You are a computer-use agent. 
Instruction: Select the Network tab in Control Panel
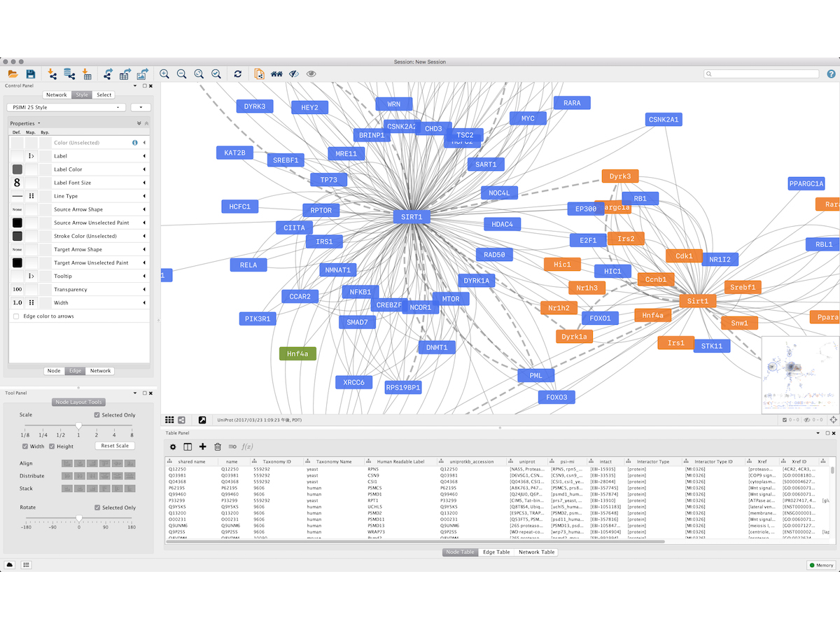pyautogui.click(x=57, y=94)
